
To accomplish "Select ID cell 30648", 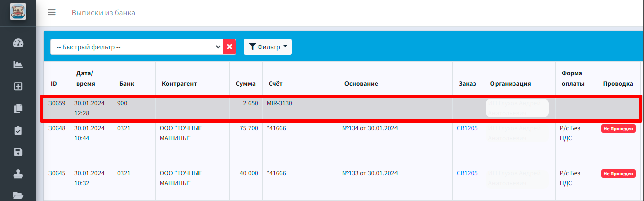I will pyautogui.click(x=57, y=128).
